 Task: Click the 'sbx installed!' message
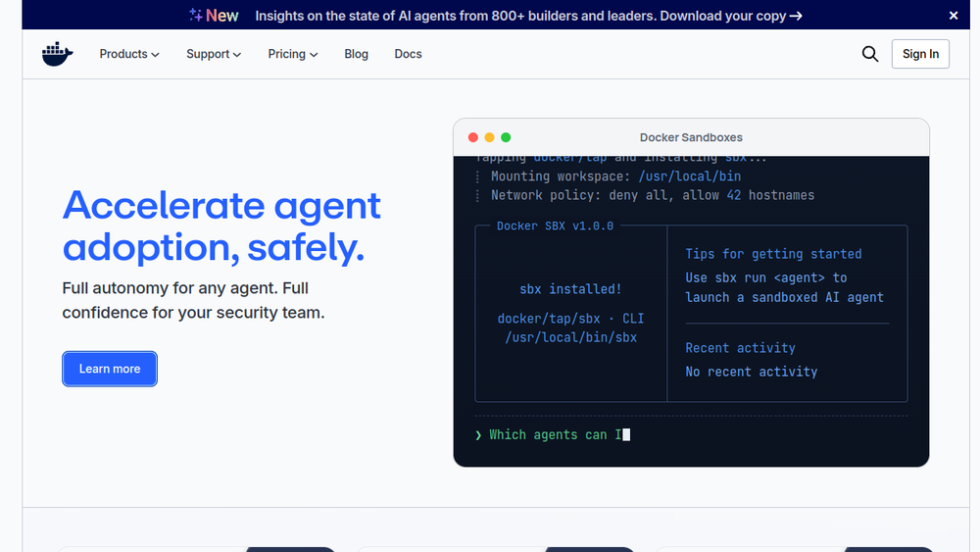pos(570,289)
